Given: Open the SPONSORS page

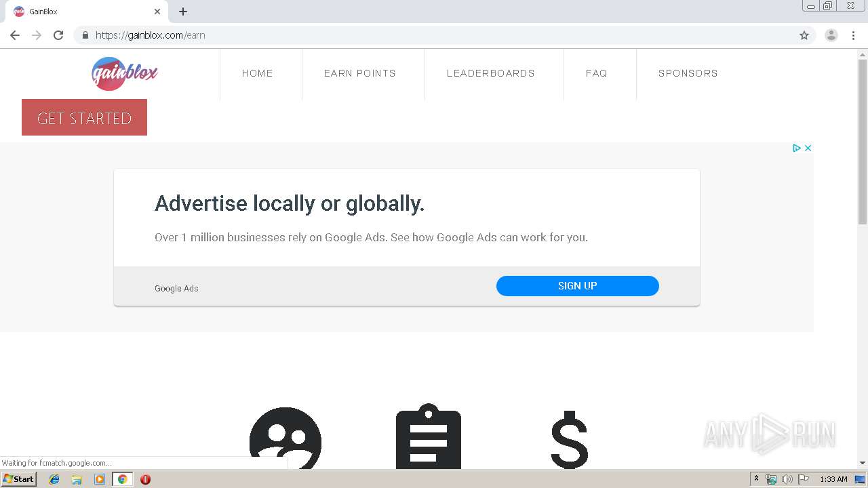Looking at the screenshot, I should [x=688, y=73].
